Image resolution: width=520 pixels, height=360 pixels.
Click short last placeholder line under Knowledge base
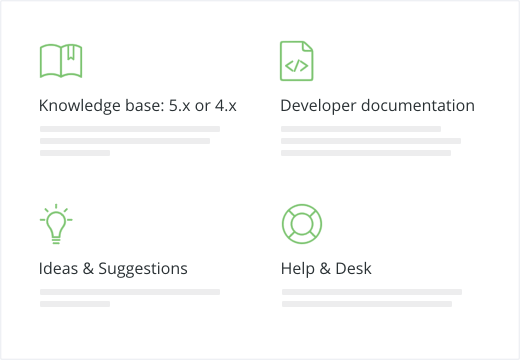click(75, 153)
